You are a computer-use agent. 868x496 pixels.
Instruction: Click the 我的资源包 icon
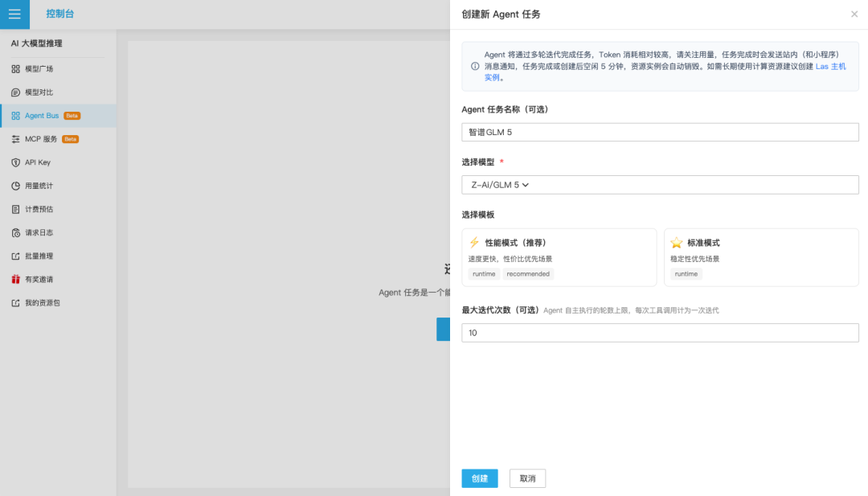15,303
